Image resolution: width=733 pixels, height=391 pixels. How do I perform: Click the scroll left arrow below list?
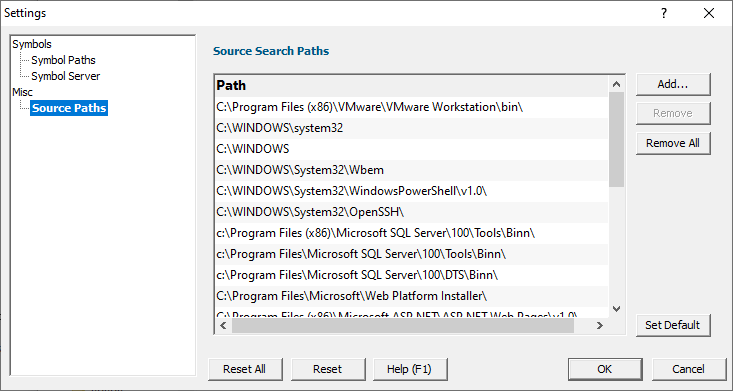[223, 326]
